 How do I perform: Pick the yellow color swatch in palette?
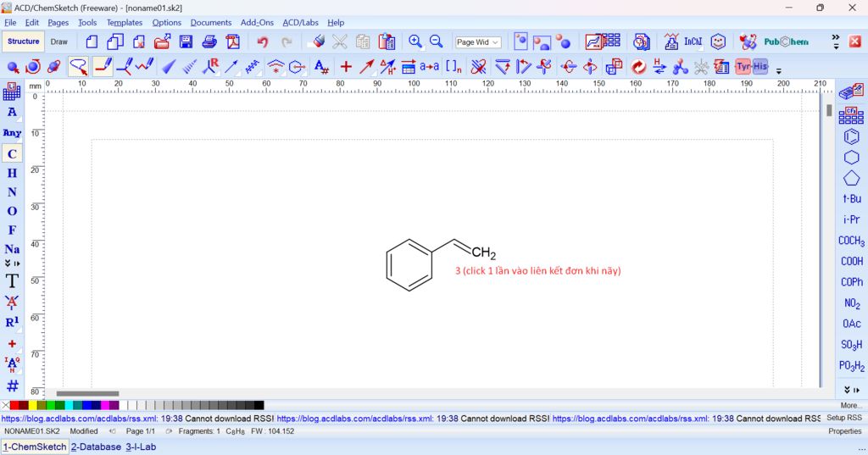pyautogui.click(x=33, y=405)
